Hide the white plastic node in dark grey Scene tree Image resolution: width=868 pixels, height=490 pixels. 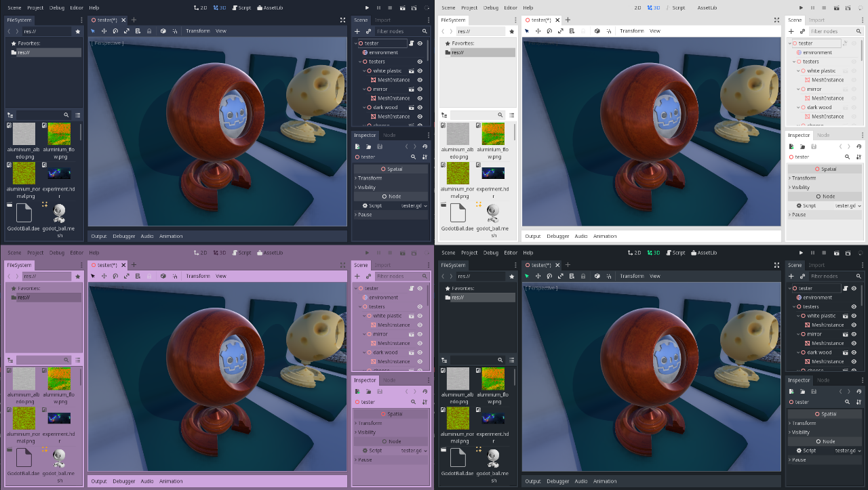(x=854, y=316)
